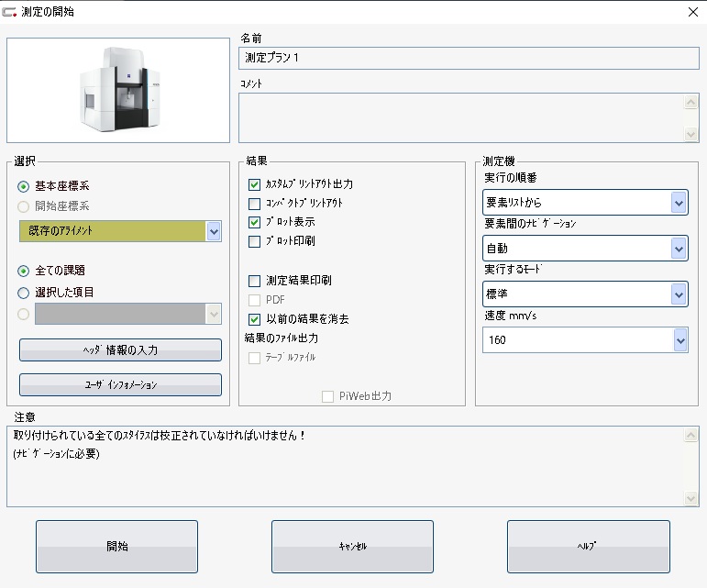
Task: Uncheck the 以前の結果を消去 checkbox
Action: [254, 320]
